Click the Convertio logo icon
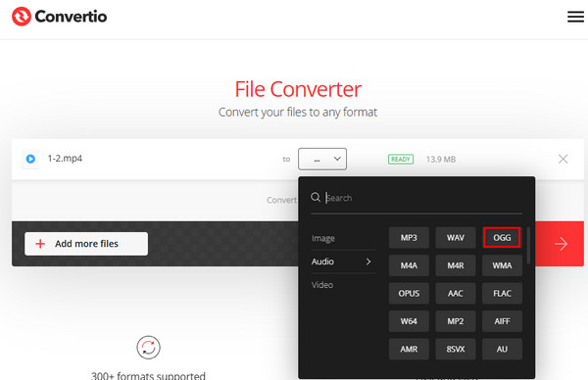 click(x=21, y=16)
